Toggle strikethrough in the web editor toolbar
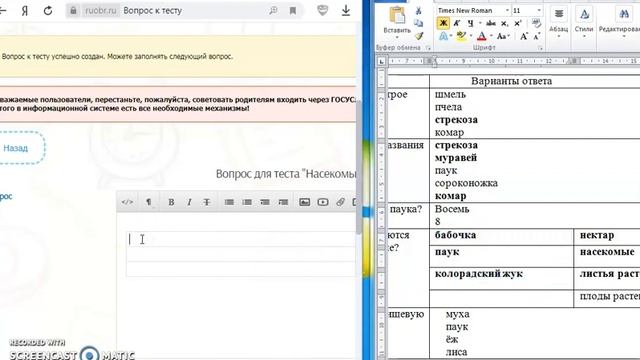This screenshot has width=640, height=360. (x=207, y=202)
